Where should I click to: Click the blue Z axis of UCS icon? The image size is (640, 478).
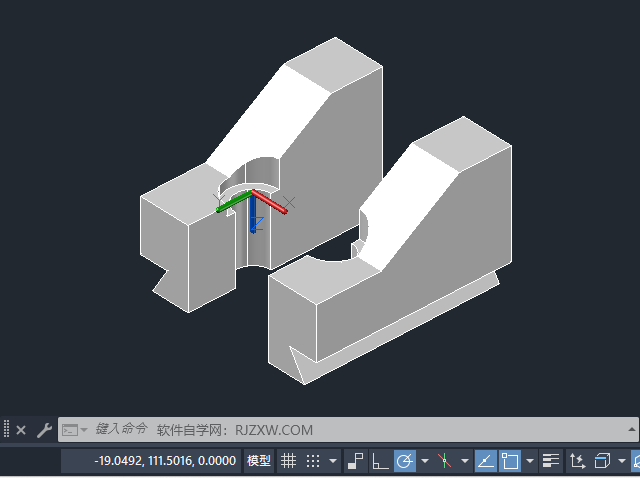pyautogui.click(x=253, y=213)
